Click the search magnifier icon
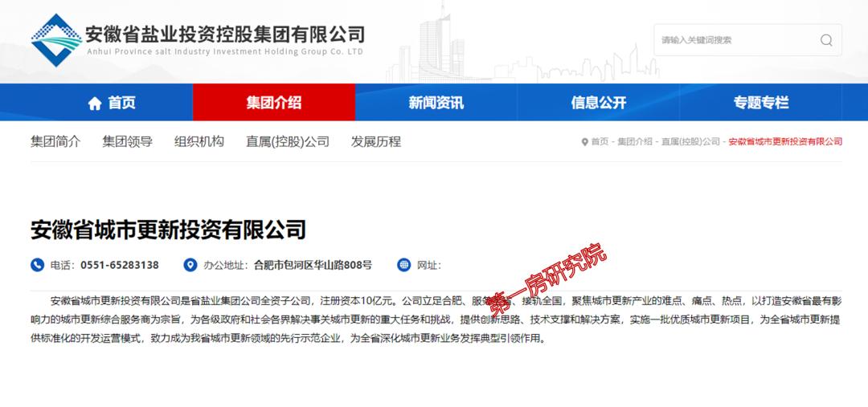This screenshot has height=407, width=868. click(x=826, y=40)
